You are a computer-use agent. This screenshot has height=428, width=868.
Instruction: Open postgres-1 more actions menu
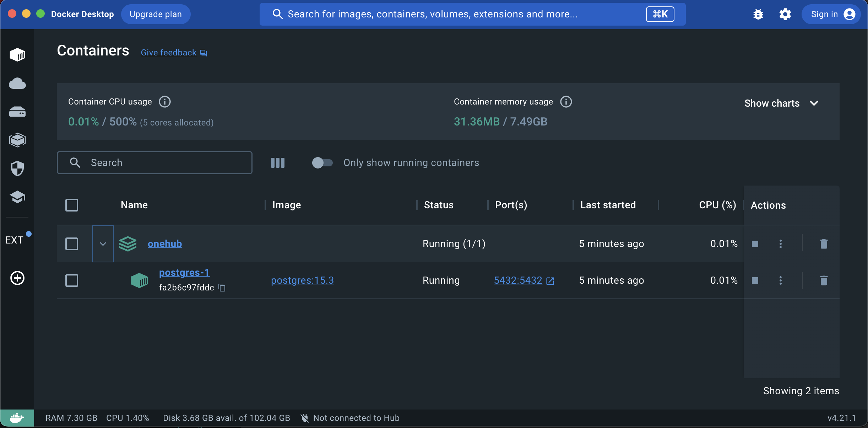[780, 280]
